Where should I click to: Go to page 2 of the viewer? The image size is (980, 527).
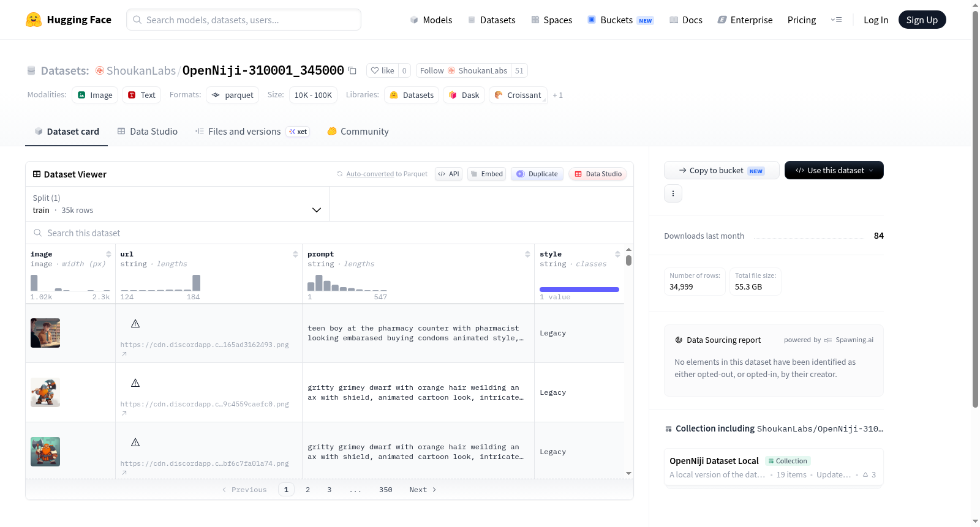point(307,490)
